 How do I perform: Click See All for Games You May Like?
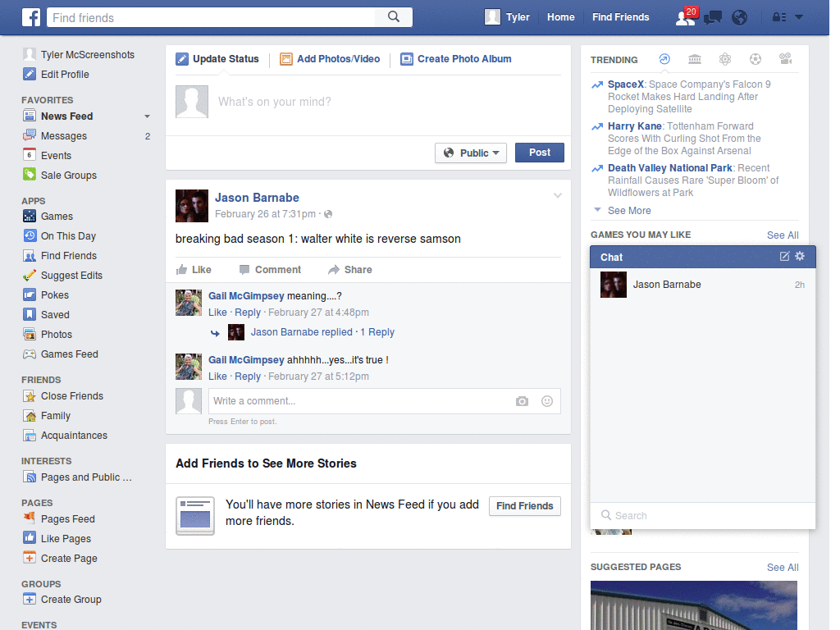[783, 235]
